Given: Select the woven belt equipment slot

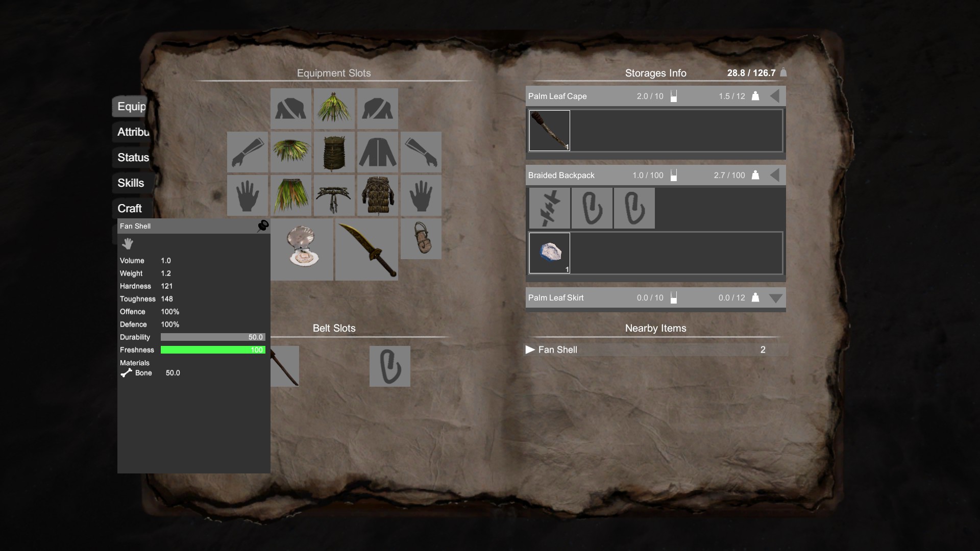Looking at the screenshot, I should coord(334,195).
